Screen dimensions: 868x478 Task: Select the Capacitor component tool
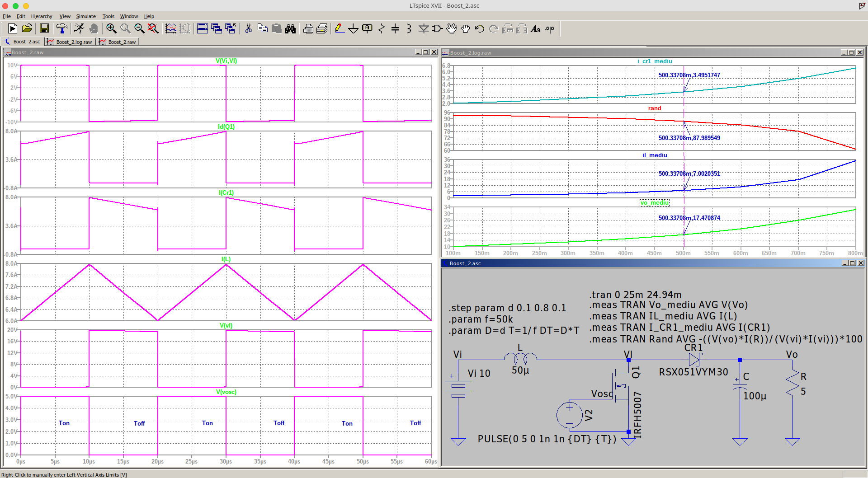395,29
